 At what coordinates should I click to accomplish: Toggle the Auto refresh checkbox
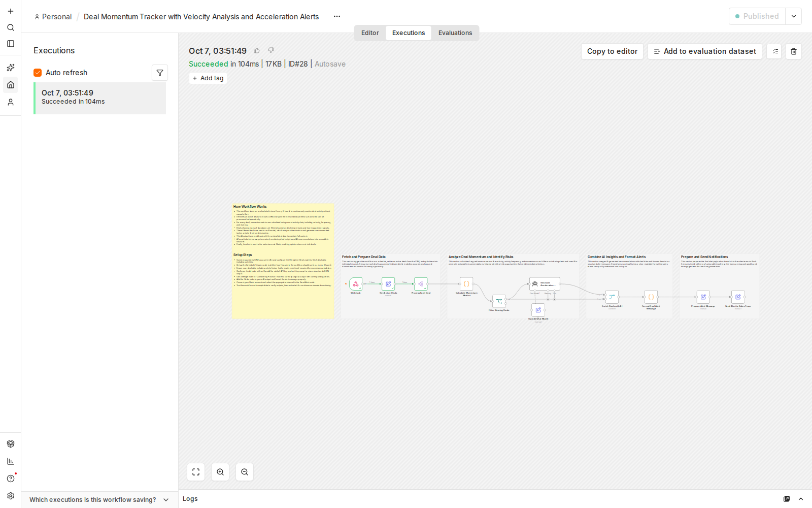(x=38, y=73)
